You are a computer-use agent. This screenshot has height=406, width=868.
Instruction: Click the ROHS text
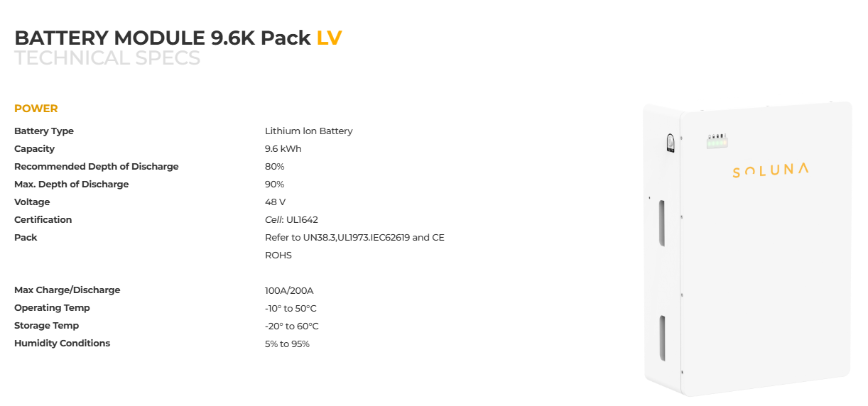[x=278, y=256]
